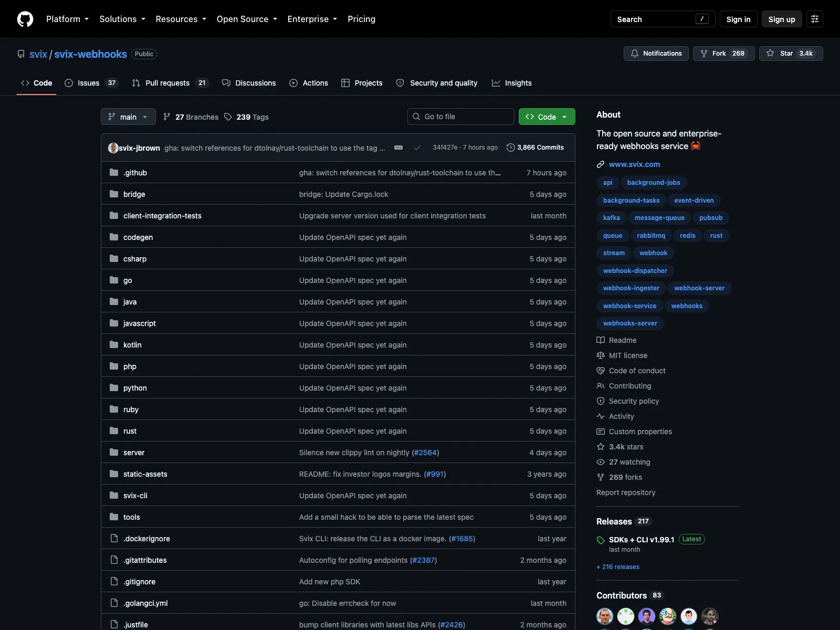
Task: Switch to the Insights tab
Action: 512,83
